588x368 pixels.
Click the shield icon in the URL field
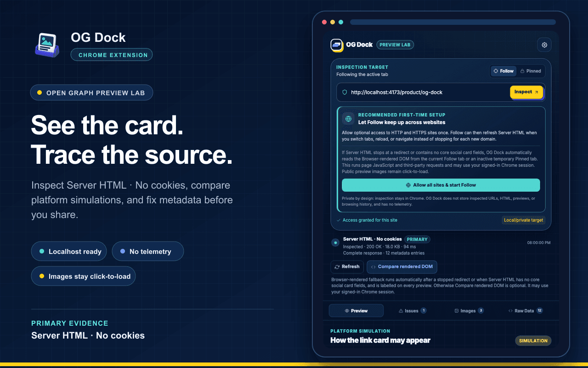coord(345,92)
